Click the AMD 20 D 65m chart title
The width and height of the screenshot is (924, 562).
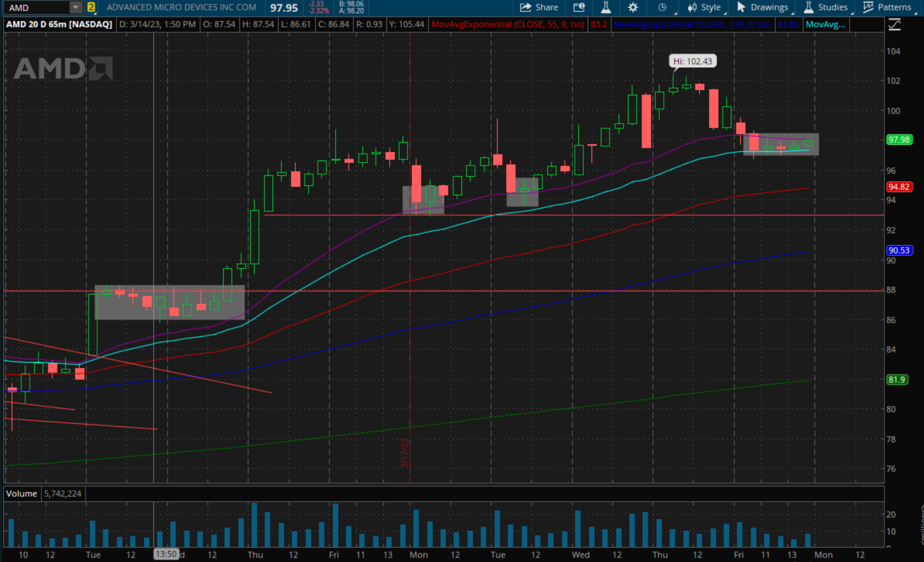[x=59, y=24]
